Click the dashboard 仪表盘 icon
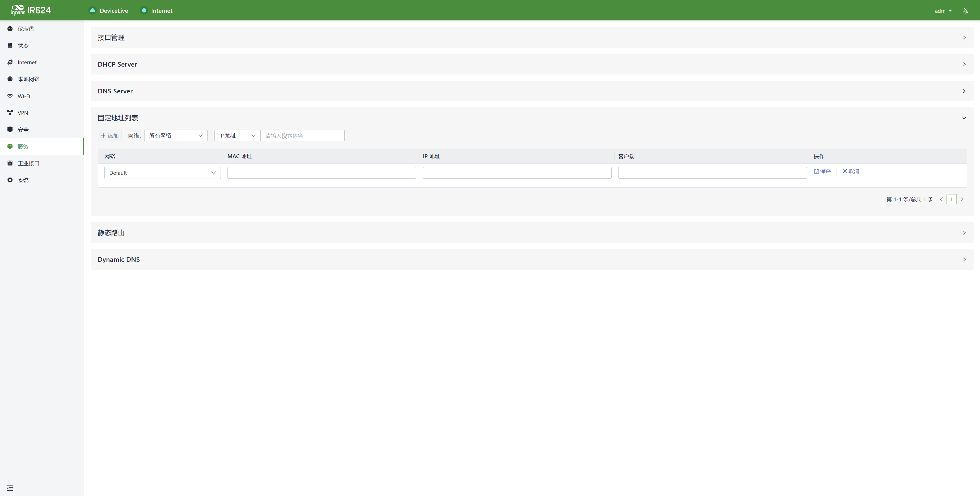Viewport: 980px width, 496px height. tap(10, 29)
